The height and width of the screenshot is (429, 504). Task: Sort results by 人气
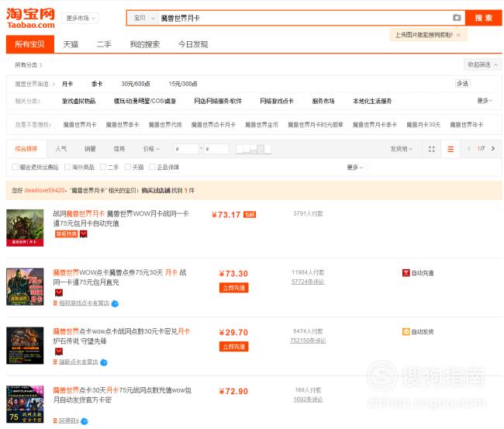(x=61, y=149)
